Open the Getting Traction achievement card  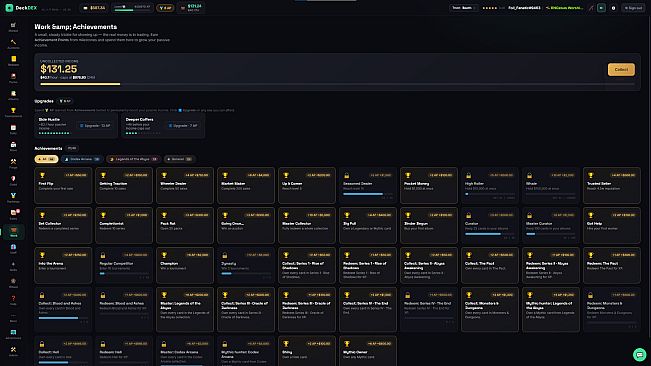click(x=124, y=185)
